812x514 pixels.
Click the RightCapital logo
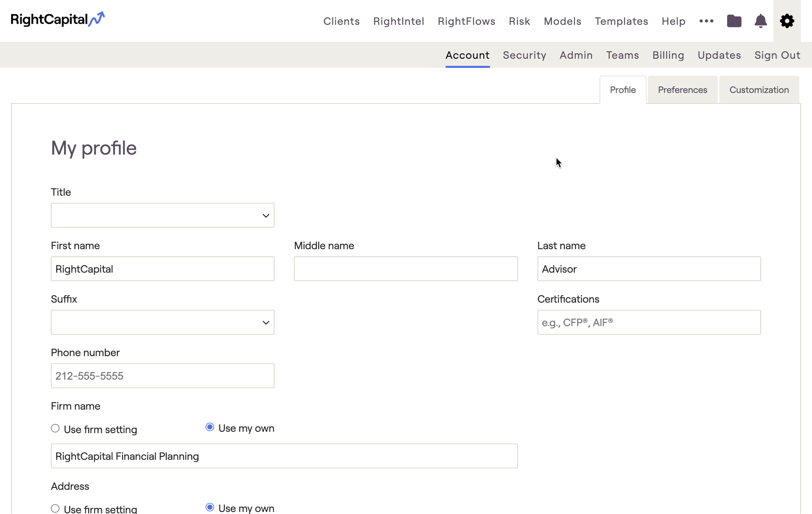pos(58,19)
